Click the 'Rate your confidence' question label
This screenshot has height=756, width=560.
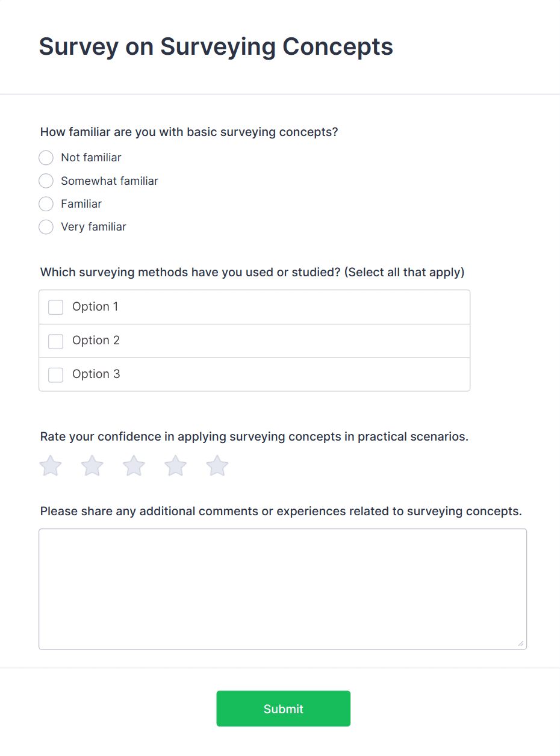pos(254,436)
